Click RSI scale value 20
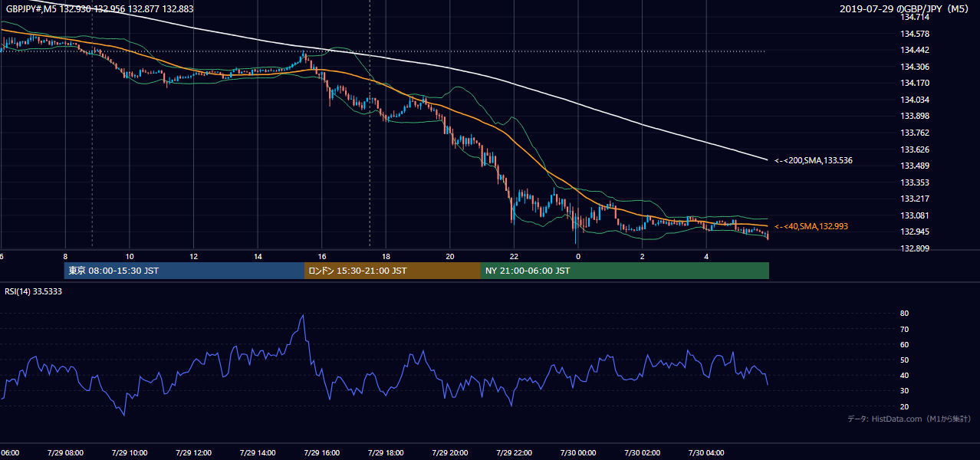 point(904,406)
